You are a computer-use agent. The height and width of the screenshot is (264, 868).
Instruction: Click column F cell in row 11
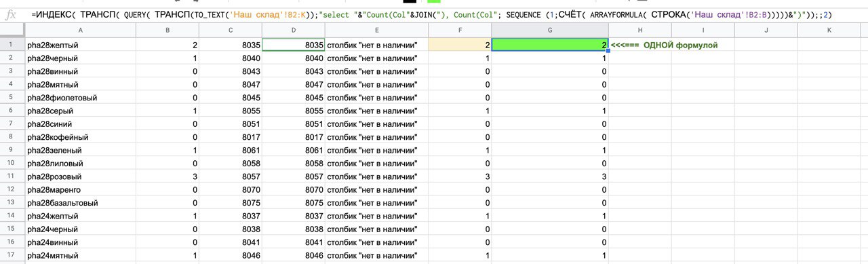click(x=460, y=176)
